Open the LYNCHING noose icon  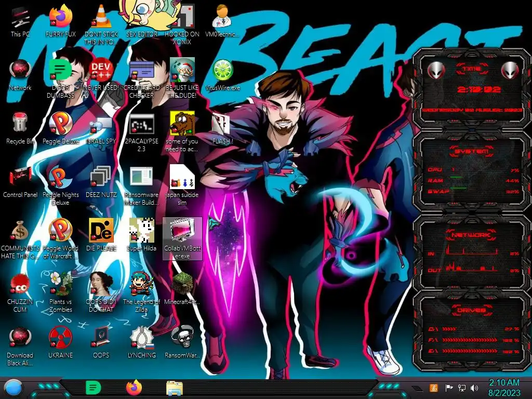pos(141,343)
